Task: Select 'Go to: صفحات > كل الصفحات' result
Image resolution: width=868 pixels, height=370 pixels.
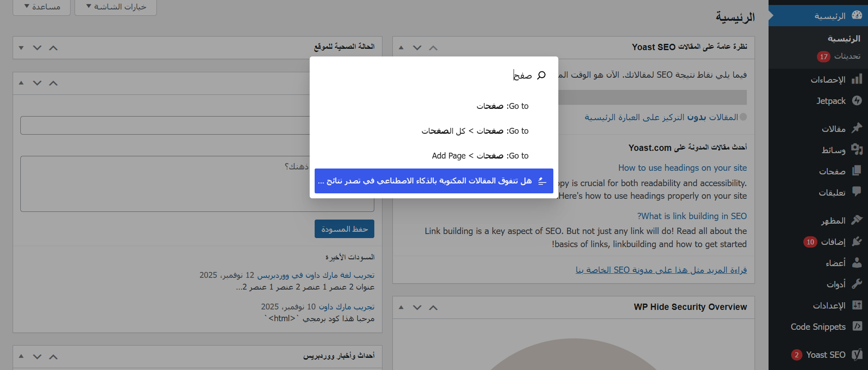Action: pos(434,131)
